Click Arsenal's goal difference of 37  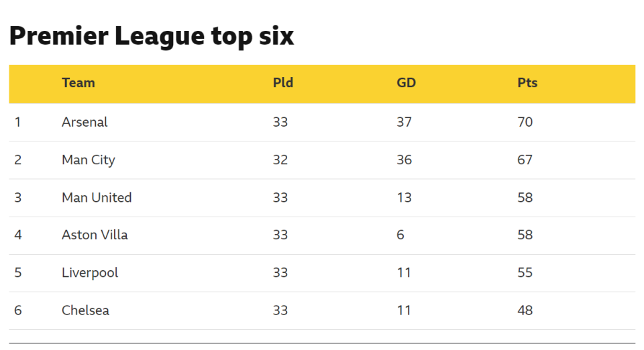pos(405,122)
